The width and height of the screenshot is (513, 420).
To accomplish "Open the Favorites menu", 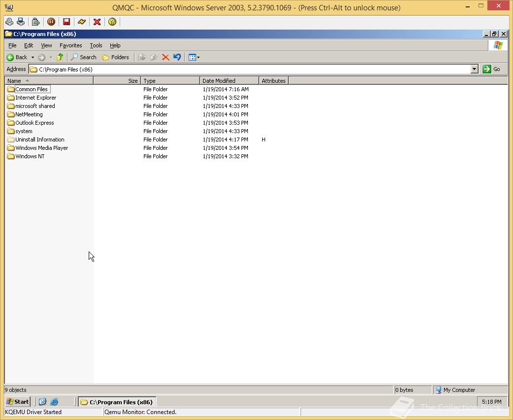I will click(x=70, y=45).
